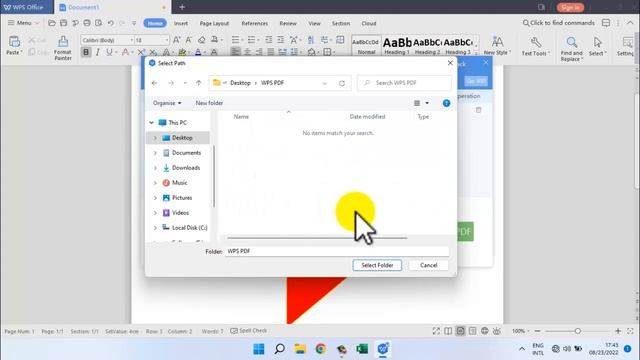640x360 pixels.
Task: Open the view options dropdown
Action: pyautogui.click(x=427, y=103)
